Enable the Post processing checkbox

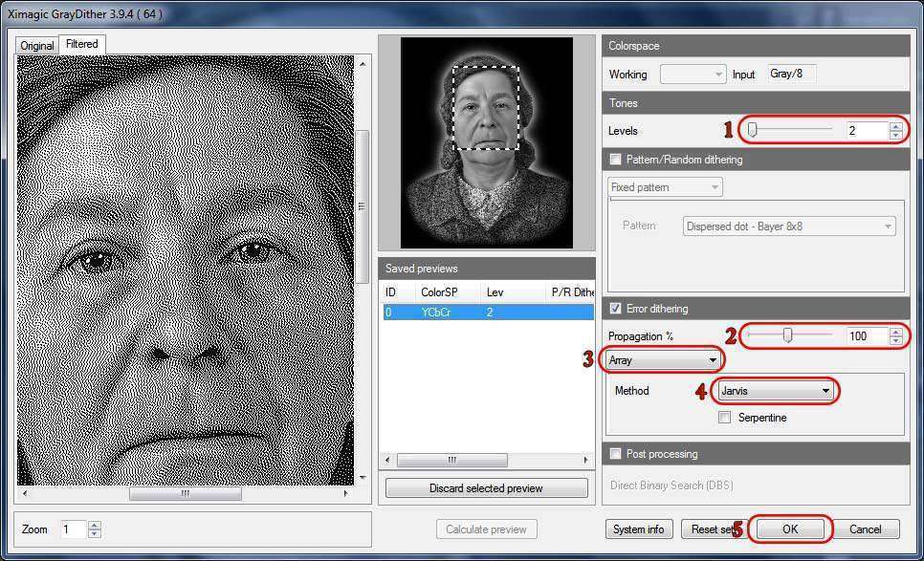(x=615, y=454)
